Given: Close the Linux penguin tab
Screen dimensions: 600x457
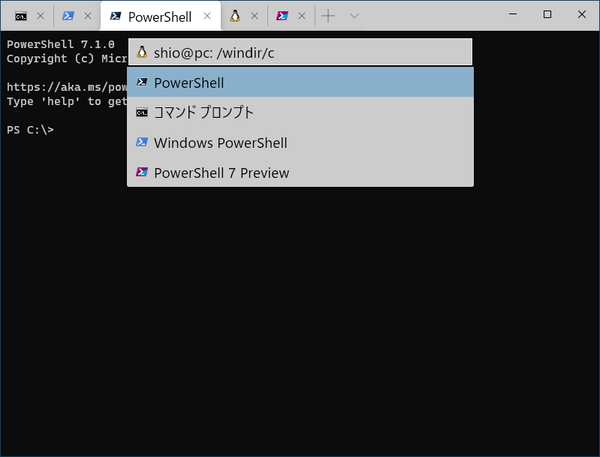Looking at the screenshot, I should [254, 16].
